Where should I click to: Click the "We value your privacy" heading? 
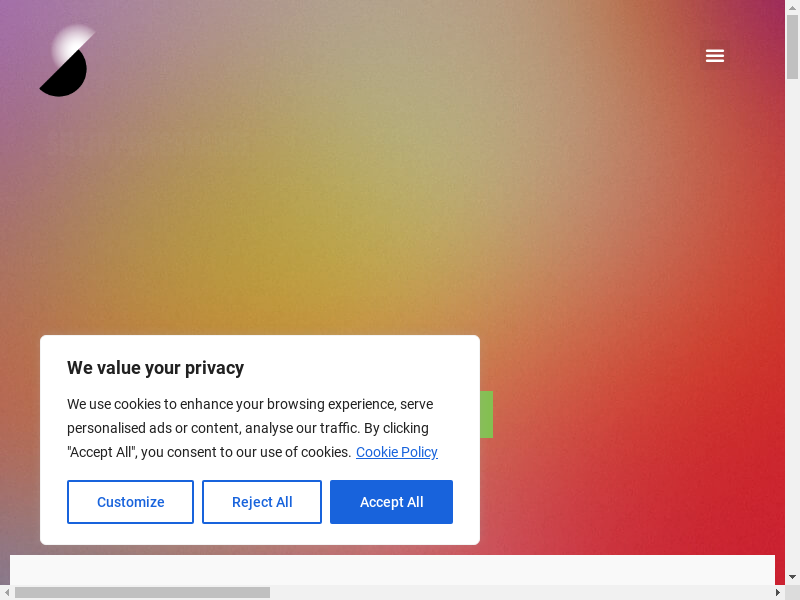click(x=155, y=368)
